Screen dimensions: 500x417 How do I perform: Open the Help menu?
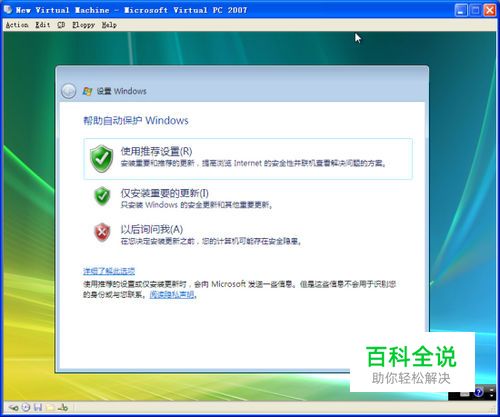coord(109,25)
